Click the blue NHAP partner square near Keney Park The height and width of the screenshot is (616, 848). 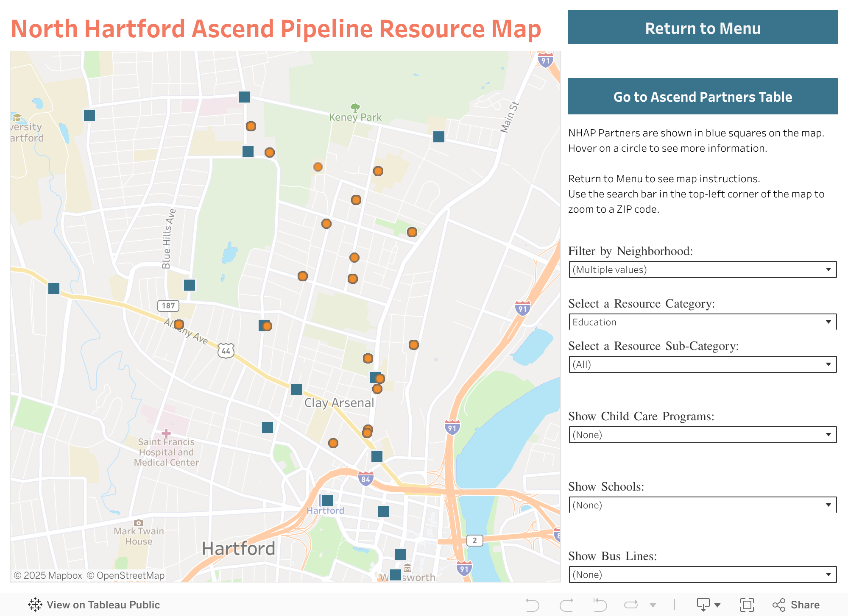pos(439,137)
